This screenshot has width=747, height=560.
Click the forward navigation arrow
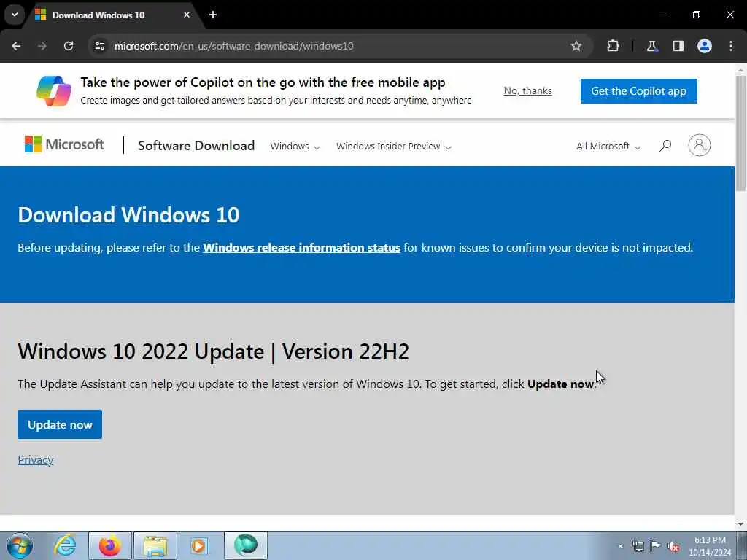tap(42, 46)
